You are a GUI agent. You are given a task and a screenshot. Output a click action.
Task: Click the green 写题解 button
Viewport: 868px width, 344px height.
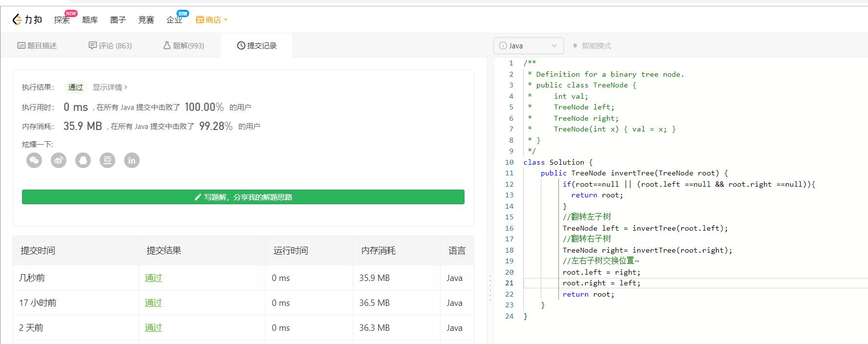click(243, 197)
